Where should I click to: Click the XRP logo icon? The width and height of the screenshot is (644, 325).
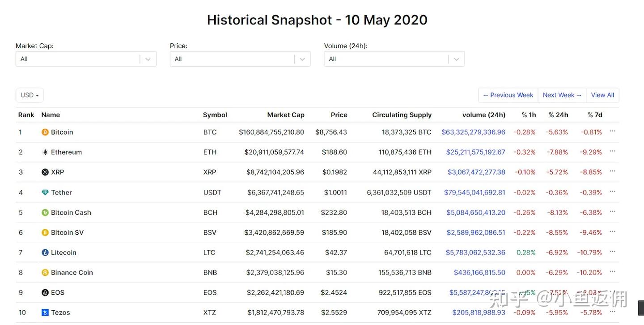coord(45,172)
